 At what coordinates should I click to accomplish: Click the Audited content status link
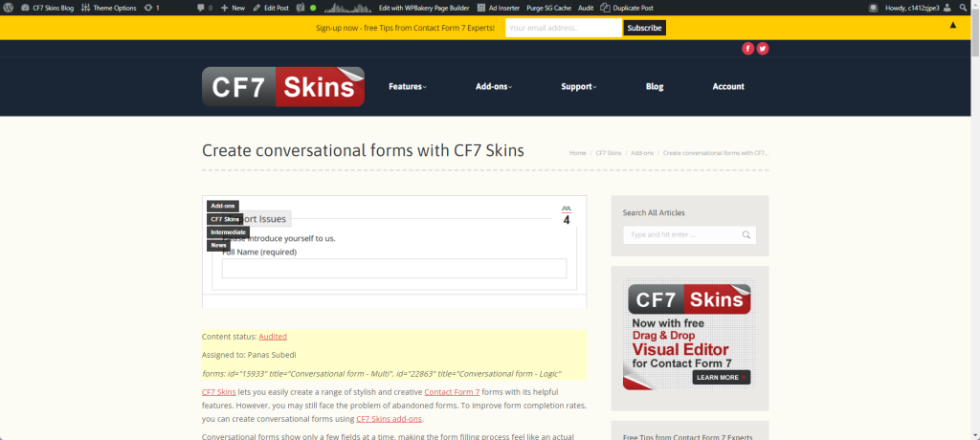coord(273,337)
